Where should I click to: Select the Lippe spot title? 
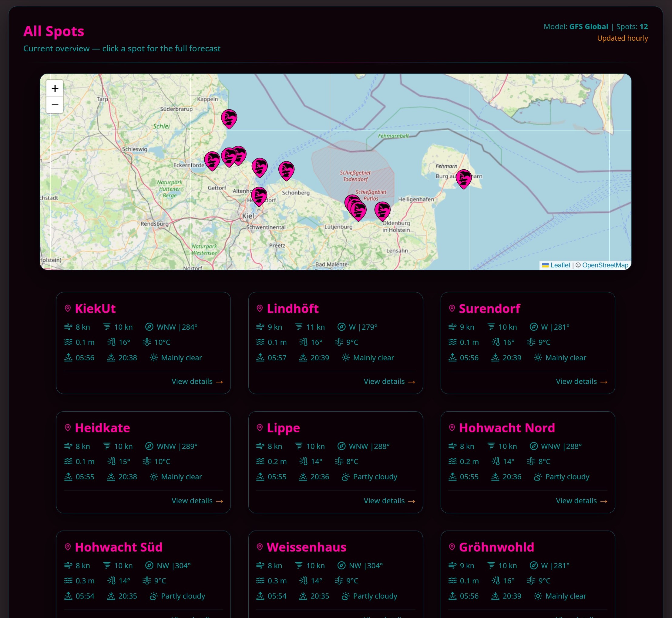pos(283,428)
